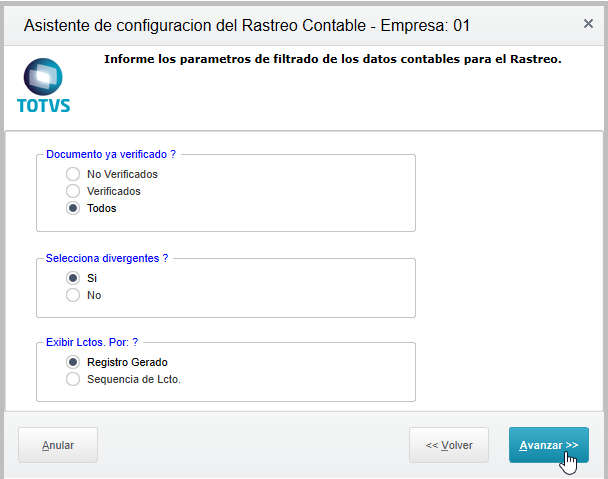608x479 pixels.
Task: Close the assistant dialog with the X
Action: (x=588, y=24)
